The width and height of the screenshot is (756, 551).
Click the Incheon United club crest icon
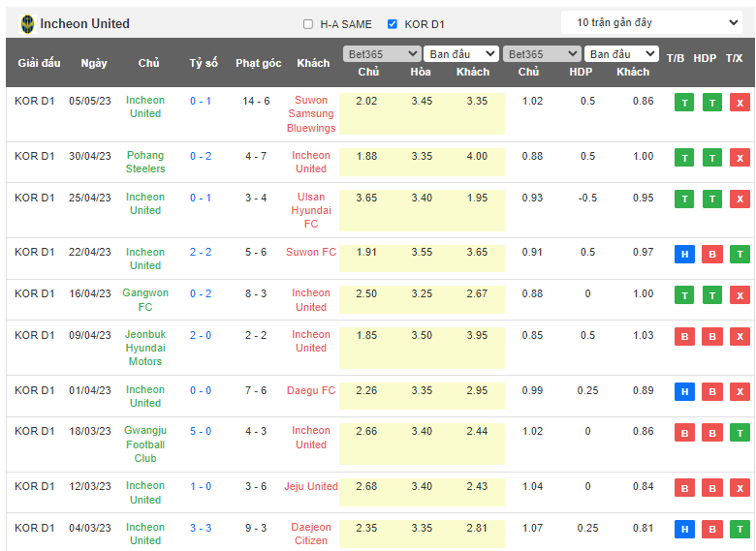[x=27, y=23]
